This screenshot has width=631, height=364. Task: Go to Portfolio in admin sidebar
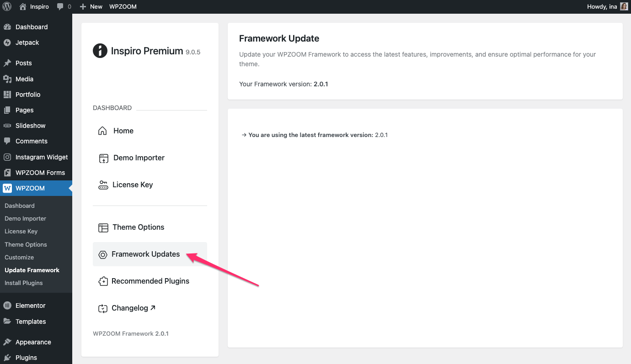point(28,95)
